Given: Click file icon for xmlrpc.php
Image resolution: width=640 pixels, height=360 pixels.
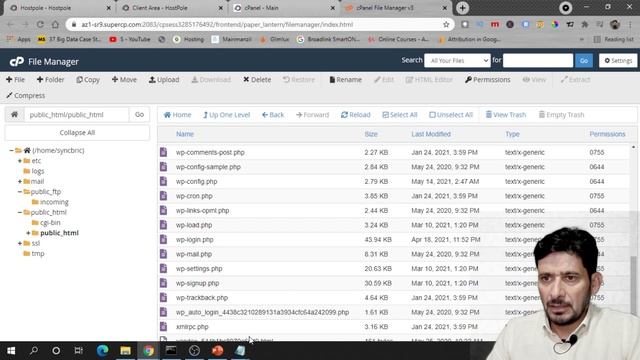Looking at the screenshot, I should click(x=163, y=327).
